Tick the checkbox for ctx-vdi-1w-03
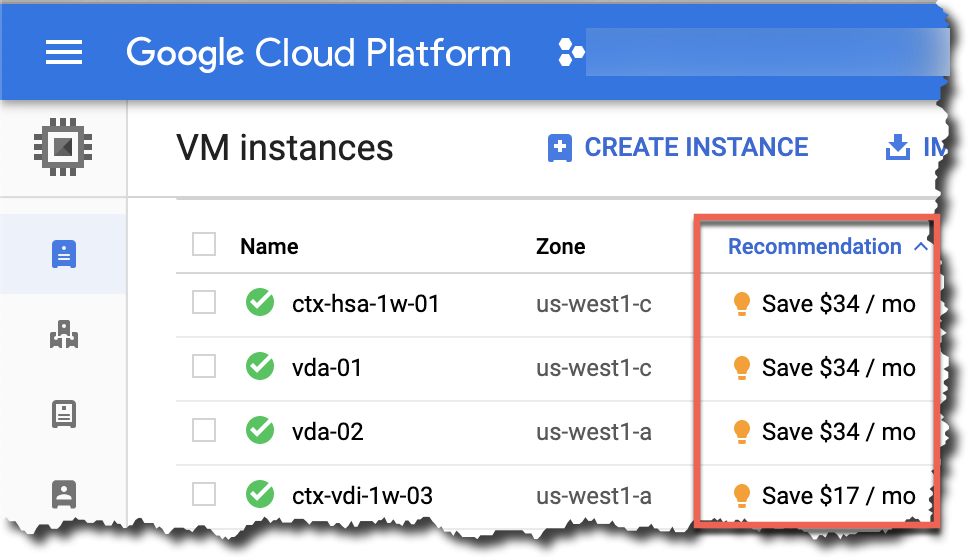Screen dimensions: 970x560 point(204,494)
